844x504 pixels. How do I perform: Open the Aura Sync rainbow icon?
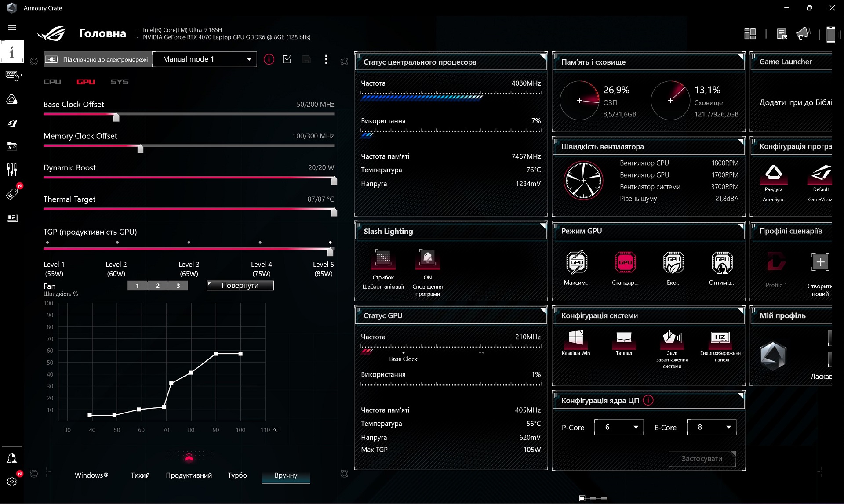pos(773,172)
